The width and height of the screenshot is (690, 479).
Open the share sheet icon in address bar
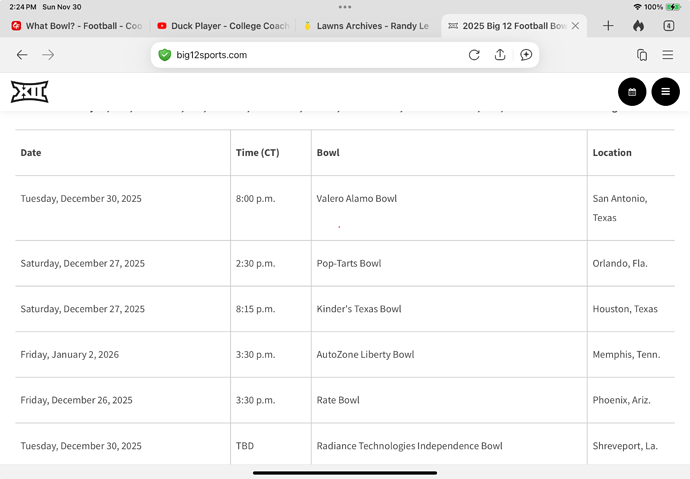[x=500, y=55]
